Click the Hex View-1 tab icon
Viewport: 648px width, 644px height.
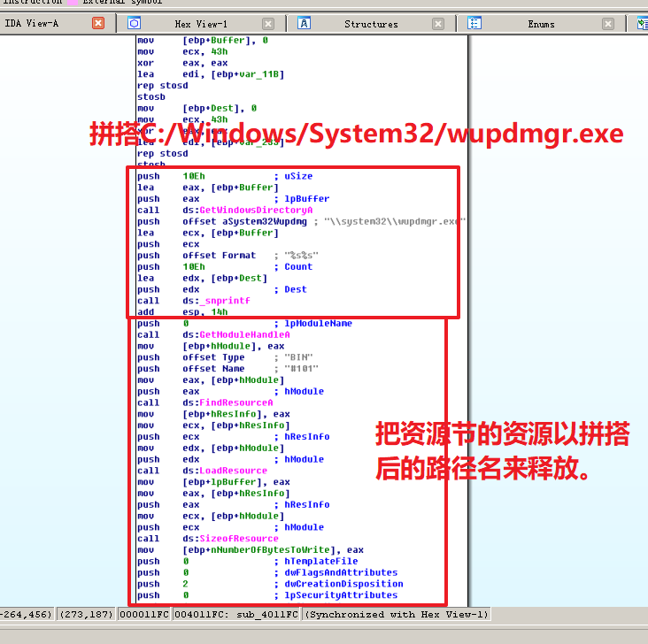coord(134,23)
